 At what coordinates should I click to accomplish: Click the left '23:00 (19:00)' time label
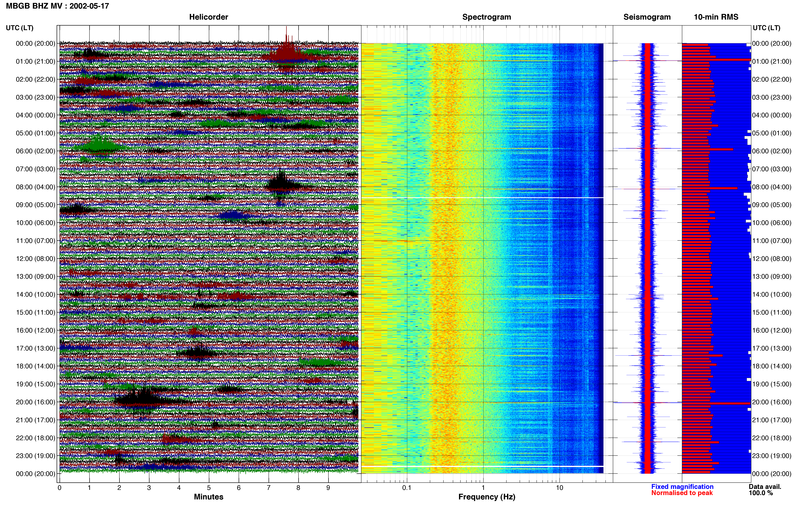[35, 456]
